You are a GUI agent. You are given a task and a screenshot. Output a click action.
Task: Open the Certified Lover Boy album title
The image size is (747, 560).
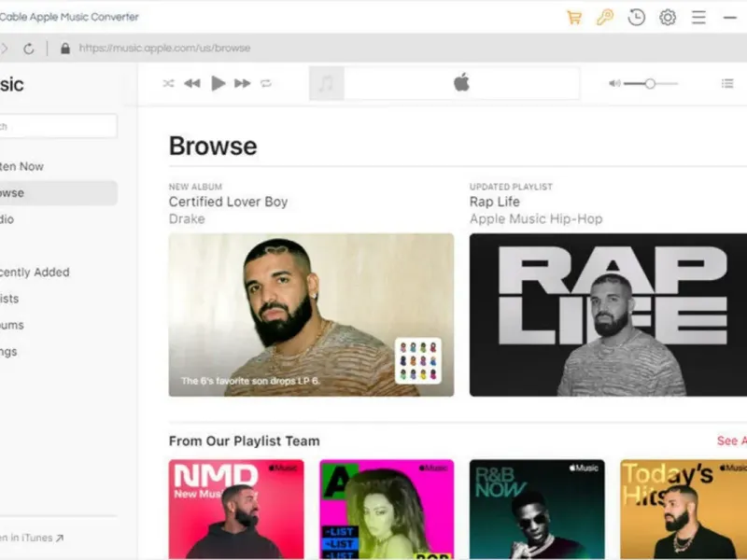(x=228, y=202)
